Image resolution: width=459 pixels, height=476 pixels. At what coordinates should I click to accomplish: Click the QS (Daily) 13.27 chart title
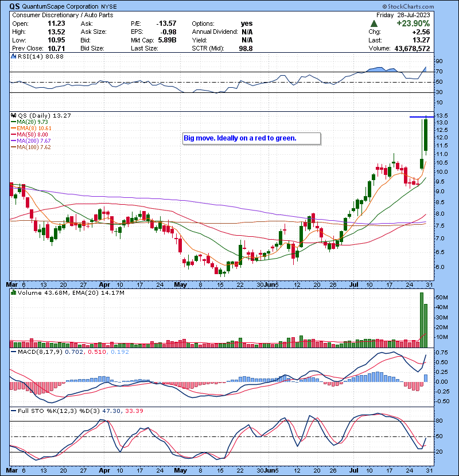44,115
